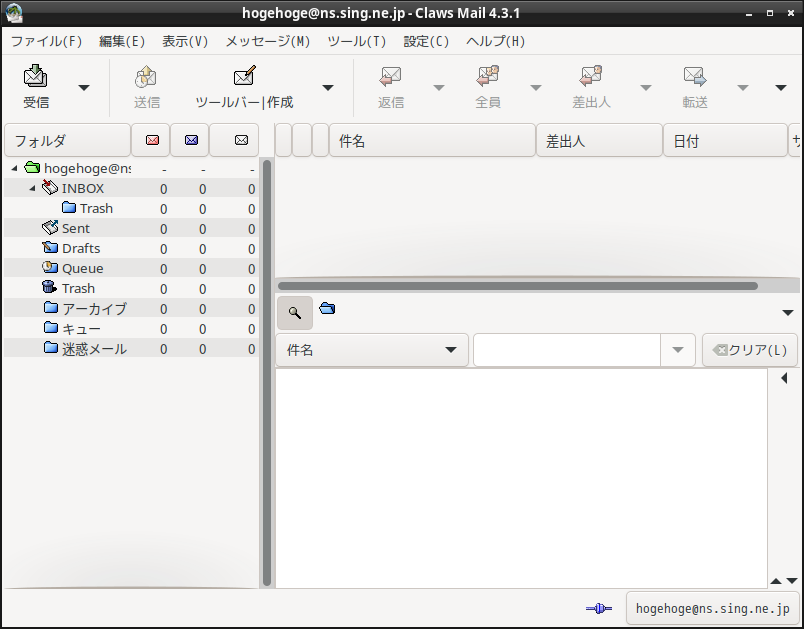Toggle quick search magnifier button

coord(295,313)
